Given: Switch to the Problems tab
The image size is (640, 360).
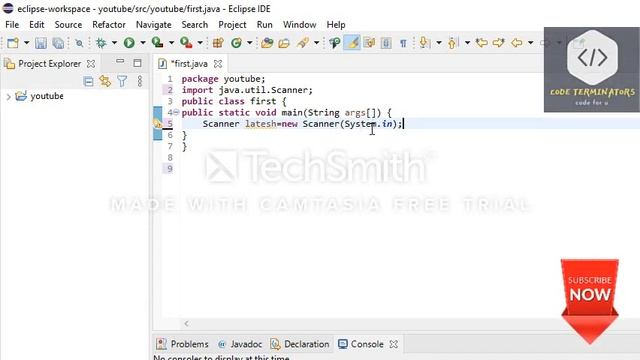Looking at the screenshot, I should (183, 344).
